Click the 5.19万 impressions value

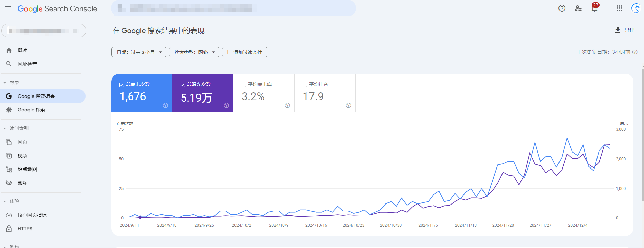coord(196,98)
